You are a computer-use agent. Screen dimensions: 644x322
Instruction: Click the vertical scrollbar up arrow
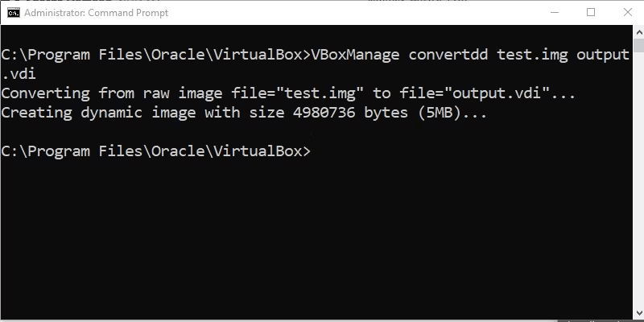638,32
